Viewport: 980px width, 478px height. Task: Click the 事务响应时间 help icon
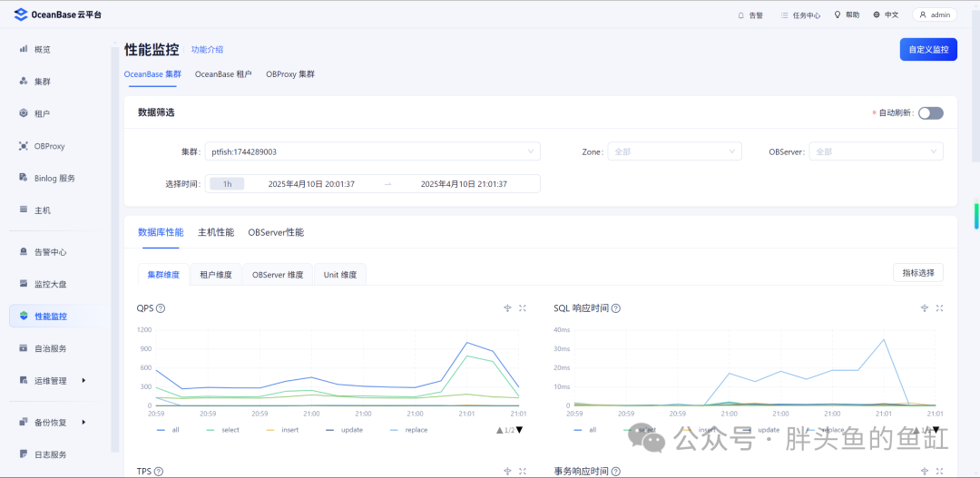coord(615,472)
